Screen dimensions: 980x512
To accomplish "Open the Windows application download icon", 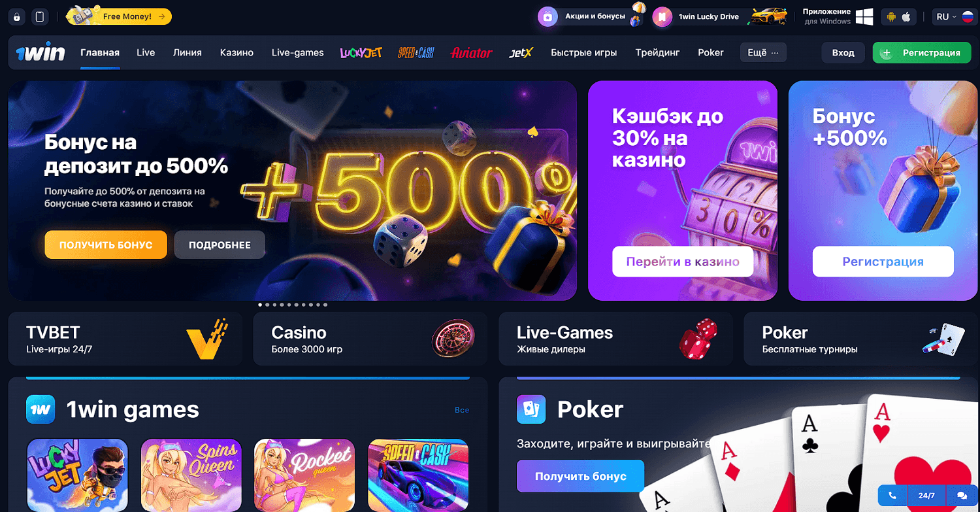I will pyautogui.click(x=864, y=17).
